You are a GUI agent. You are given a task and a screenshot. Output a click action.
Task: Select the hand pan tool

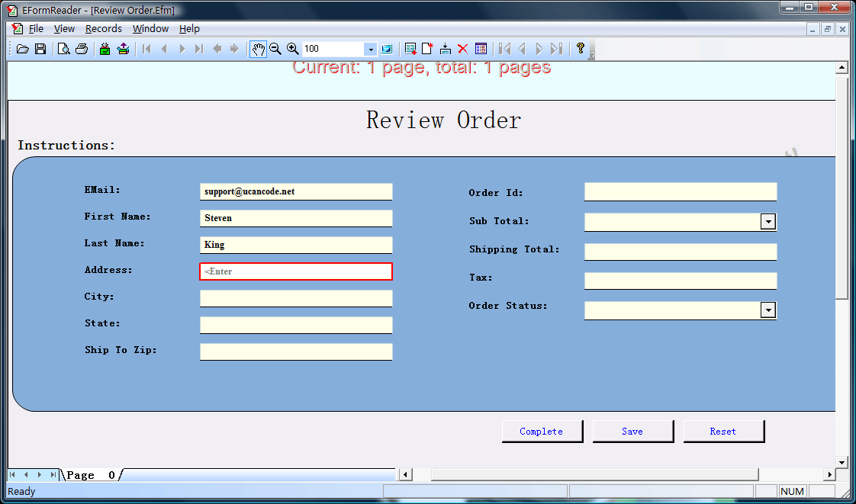(257, 49)
